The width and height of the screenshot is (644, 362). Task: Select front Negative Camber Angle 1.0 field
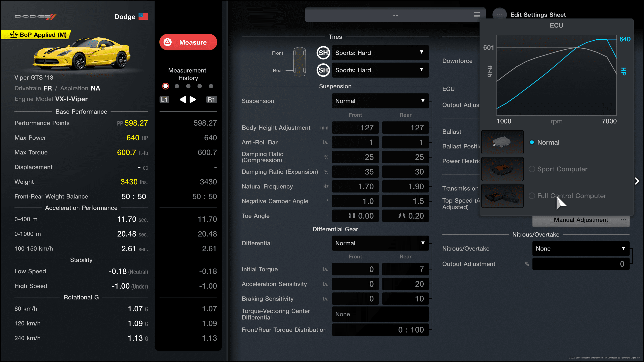click(x=355, y=201)
